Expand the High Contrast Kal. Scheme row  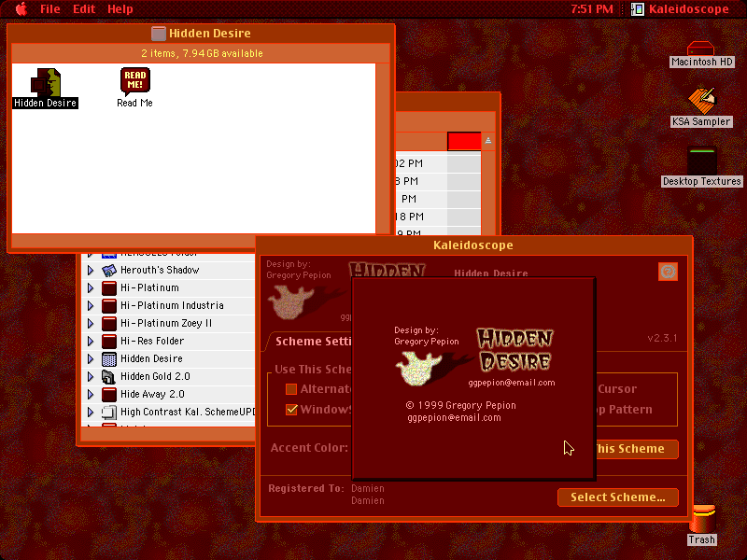tap(90, 413)
